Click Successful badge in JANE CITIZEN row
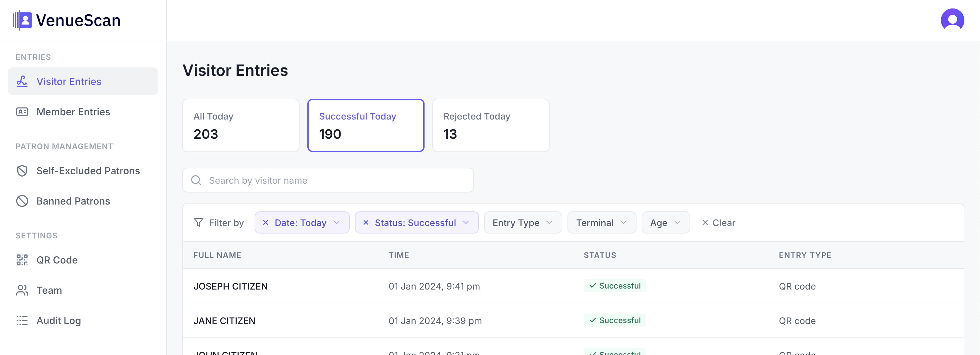Image resolution: width=980 pixels, height=355 pixels. [x=614, y=320]
